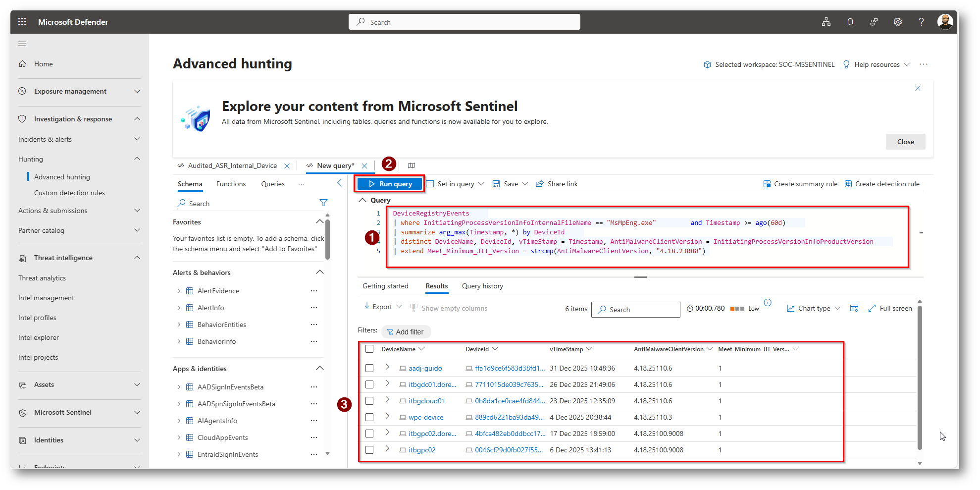Screen dimensions: 980x490
Task: Open notifications bell icon
Action: [850, 22]
